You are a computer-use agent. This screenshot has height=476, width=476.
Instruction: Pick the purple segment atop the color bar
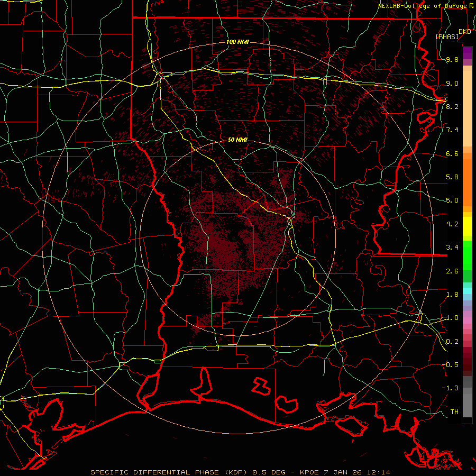467,53
